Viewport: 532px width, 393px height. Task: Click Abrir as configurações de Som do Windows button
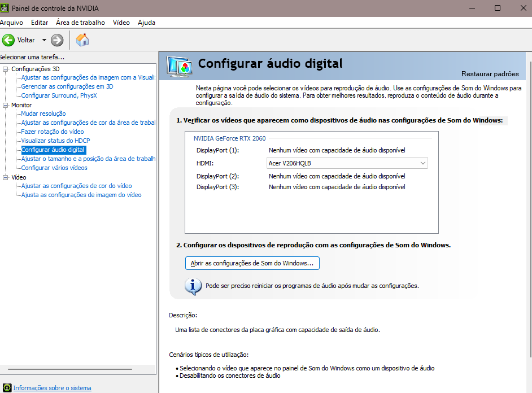252,263
